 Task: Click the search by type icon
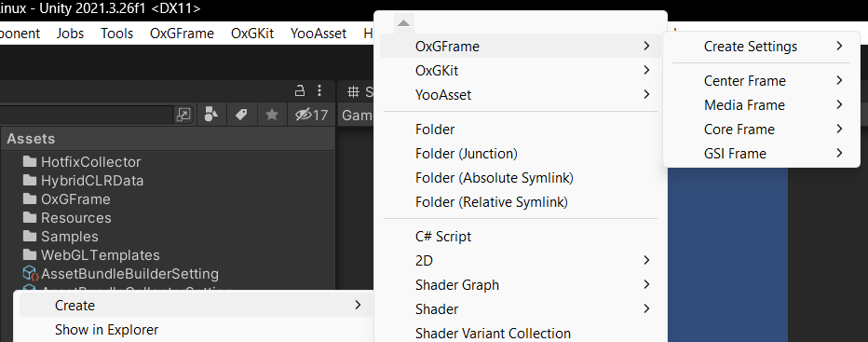[211, 115]
